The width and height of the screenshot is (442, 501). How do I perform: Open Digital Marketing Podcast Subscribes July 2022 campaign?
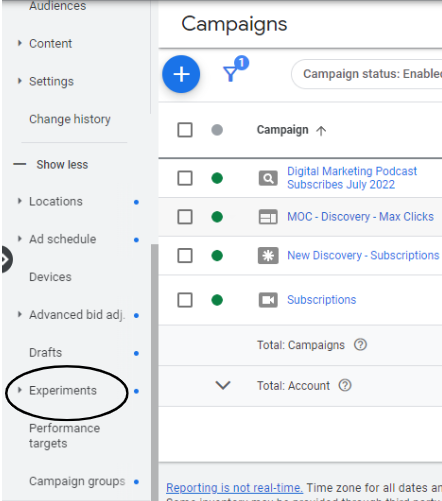pyautogui.click(x=352, y=178)
